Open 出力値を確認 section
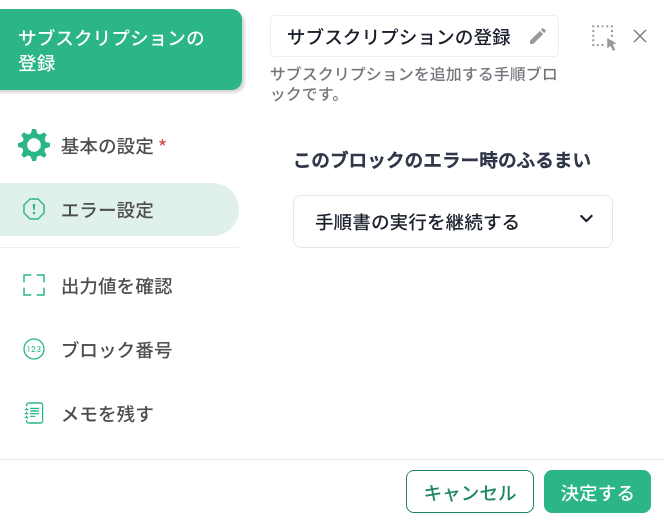Viewport: 664px width, 518px height. [119, 285]
